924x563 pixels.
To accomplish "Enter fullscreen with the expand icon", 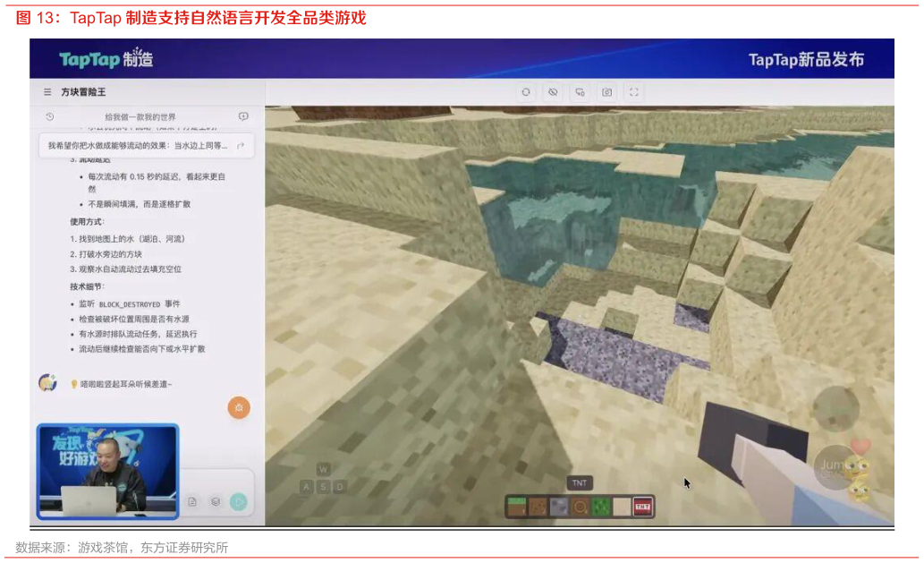I will [634, 92].
